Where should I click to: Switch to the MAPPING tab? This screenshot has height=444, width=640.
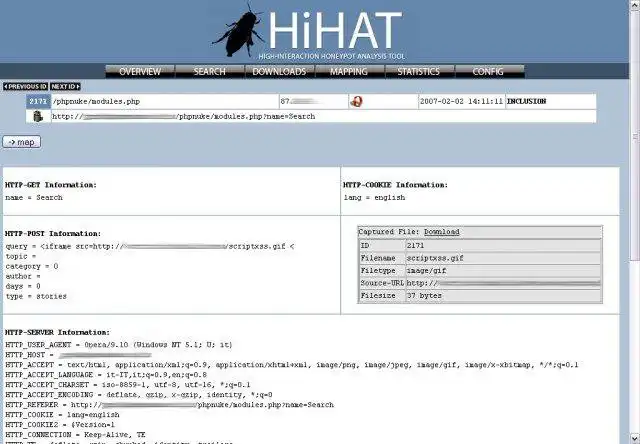point(349,71)
